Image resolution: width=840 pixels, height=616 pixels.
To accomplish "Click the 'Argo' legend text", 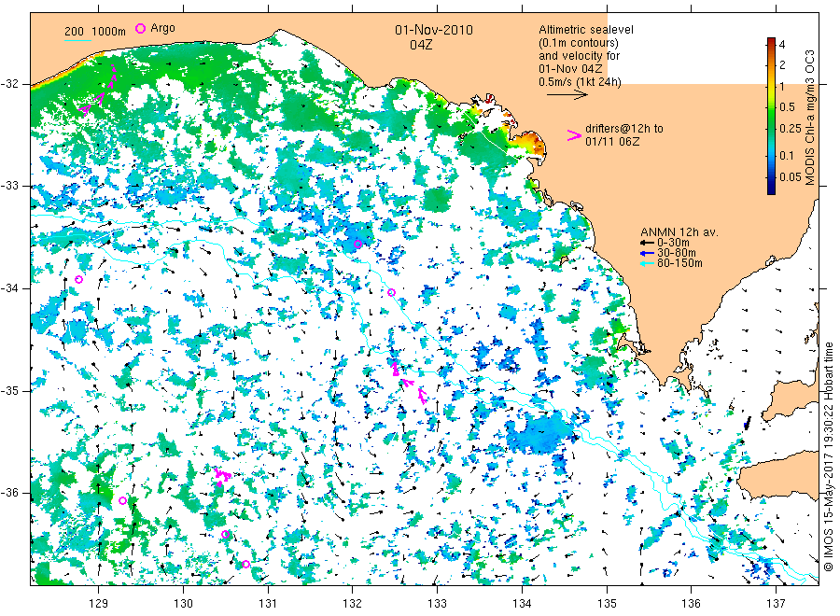I will [x=162, y=28].
